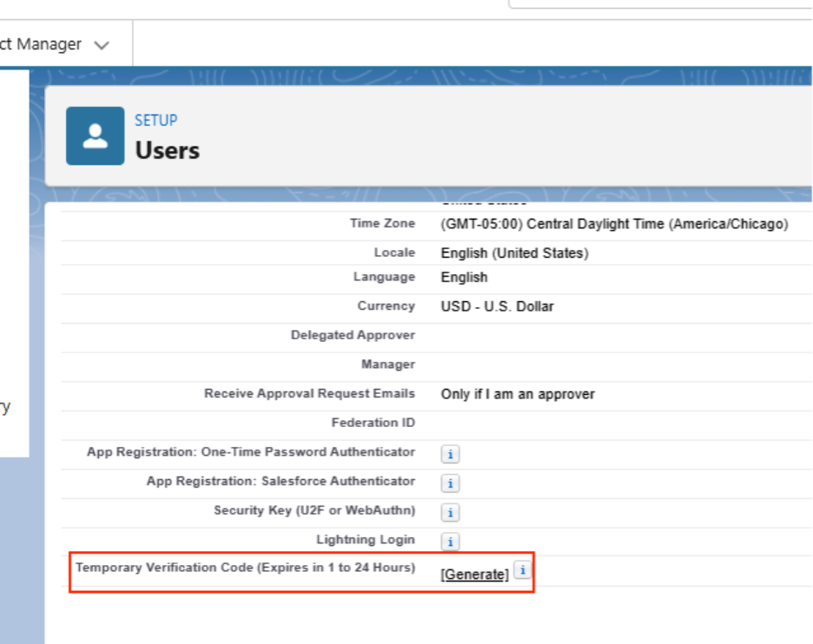Select the text Only if I am an approver
The width and height of the screenshot is (813, 644).
518,394
